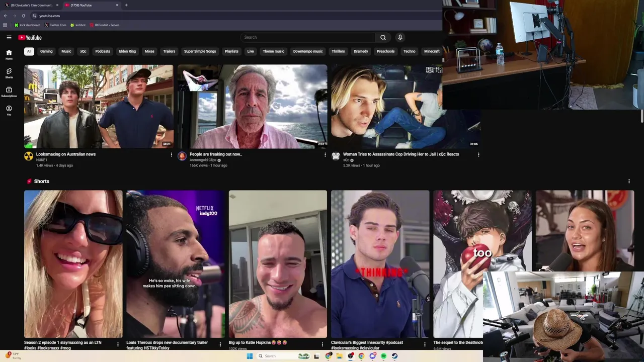644x362 pixels.
Task: Open Subscriptions in the left sidebar
Action: click(9, 92)
